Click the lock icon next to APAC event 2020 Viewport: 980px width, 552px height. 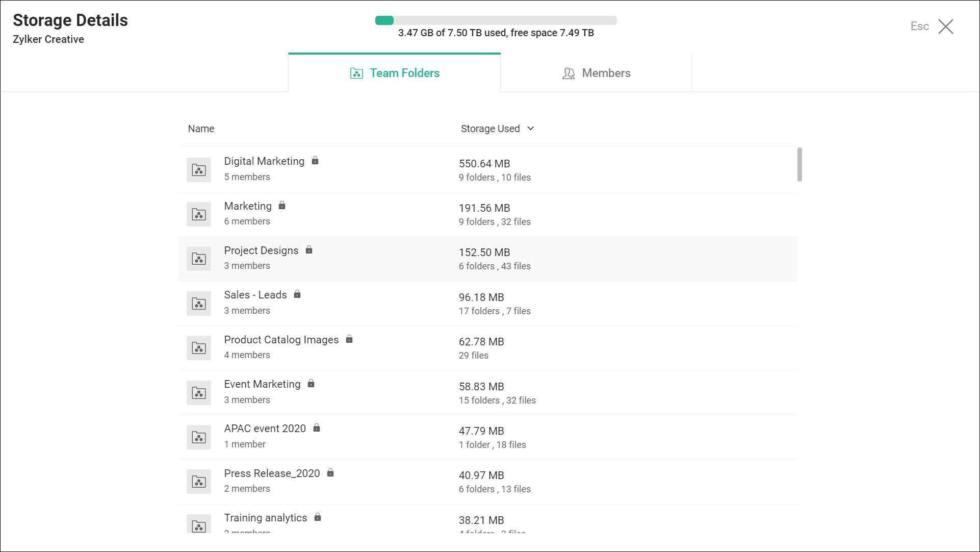317,428
